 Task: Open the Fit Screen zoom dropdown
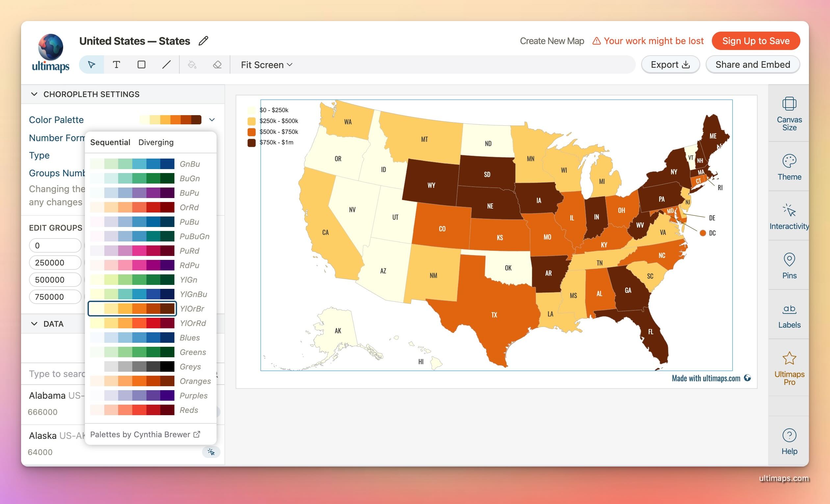[x=267, y=64]
